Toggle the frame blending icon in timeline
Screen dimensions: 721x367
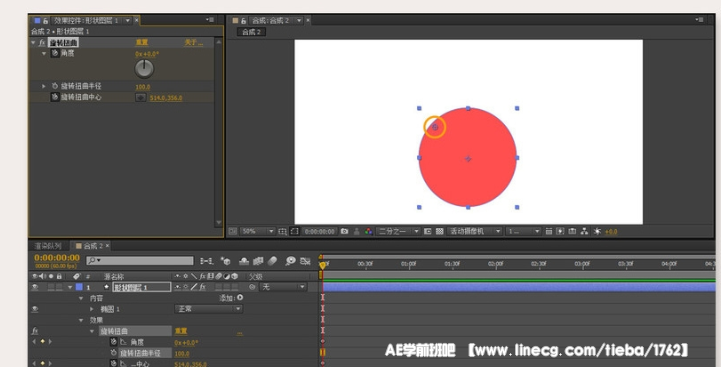coord(258,261)
